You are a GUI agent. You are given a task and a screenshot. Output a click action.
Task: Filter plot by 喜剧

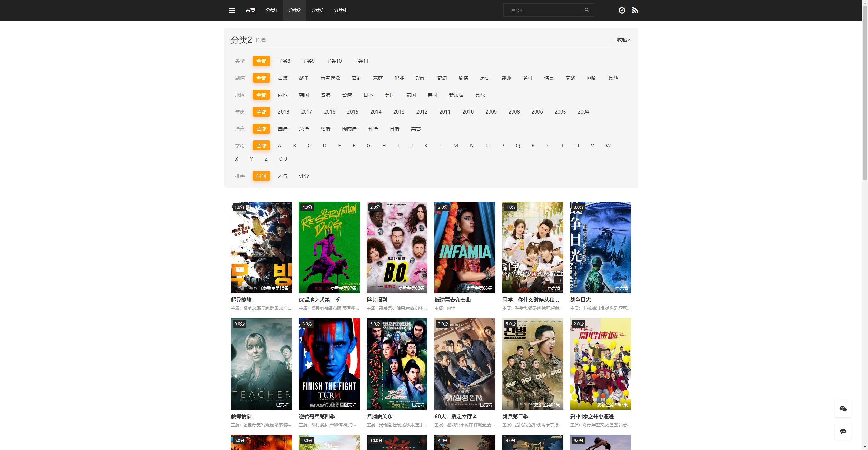click(x=356, y=78)
